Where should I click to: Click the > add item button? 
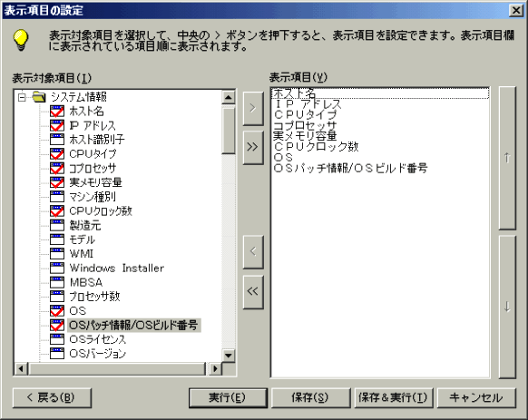click(253, 108)
